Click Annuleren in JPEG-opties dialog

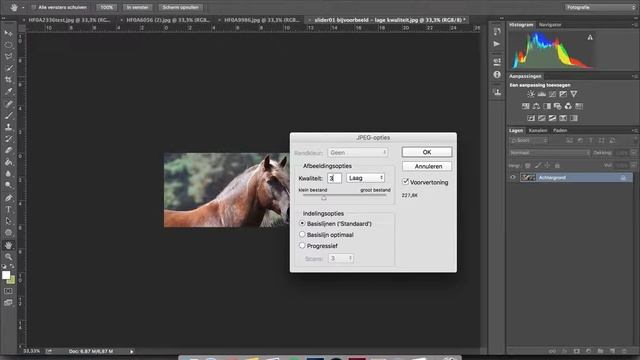click(427, 167)
